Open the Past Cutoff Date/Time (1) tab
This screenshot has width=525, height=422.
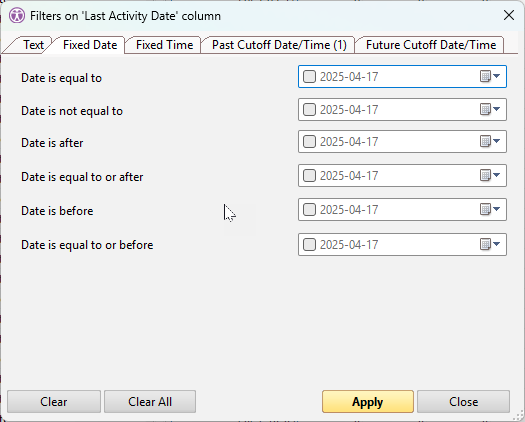279,45
